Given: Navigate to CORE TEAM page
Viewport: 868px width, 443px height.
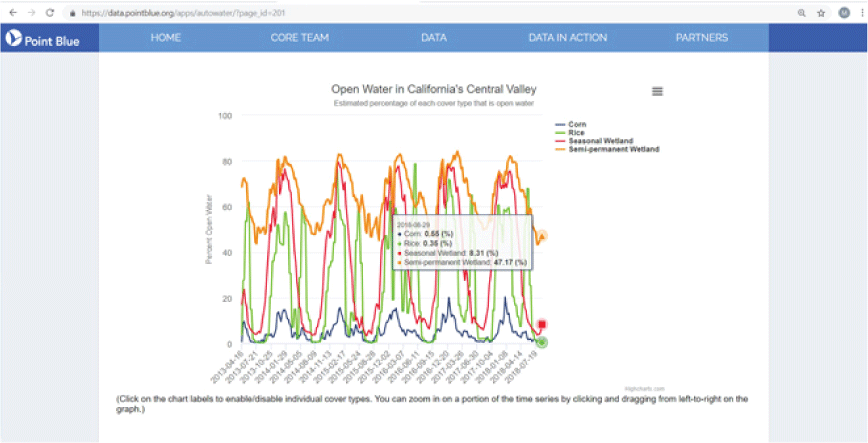Looking at the screenshot, I should point(299,38).
